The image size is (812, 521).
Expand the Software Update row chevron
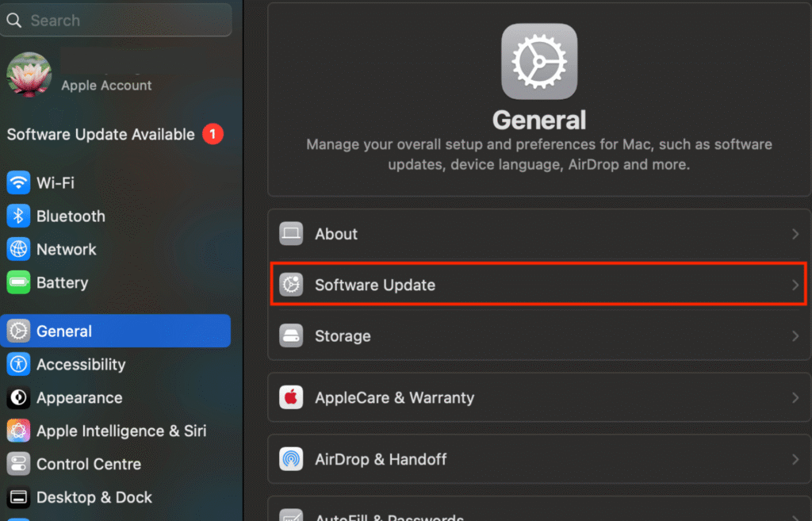pyautogui.click(x=795, y=285)
